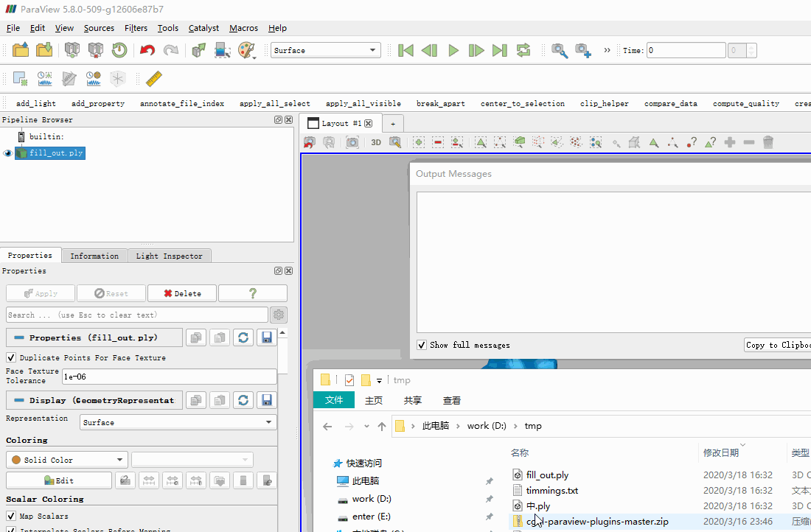The height and width of the screenshot is (532, 811).
Task: Click the trash icon in view toolbar
Action: pyautogui.click(x=768, y=142)
